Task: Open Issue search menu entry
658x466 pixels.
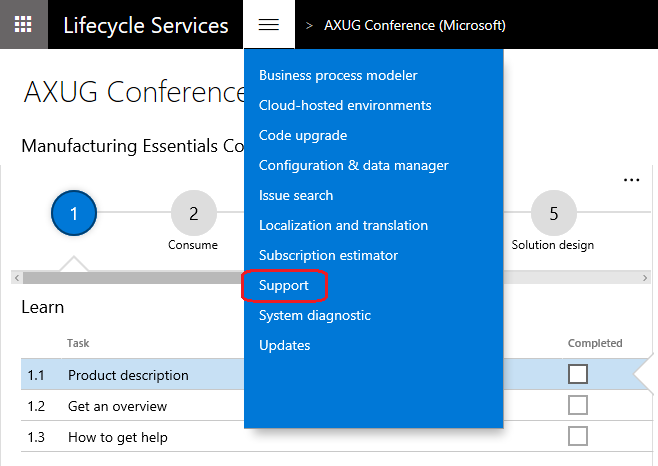Action: coord(296,195)
